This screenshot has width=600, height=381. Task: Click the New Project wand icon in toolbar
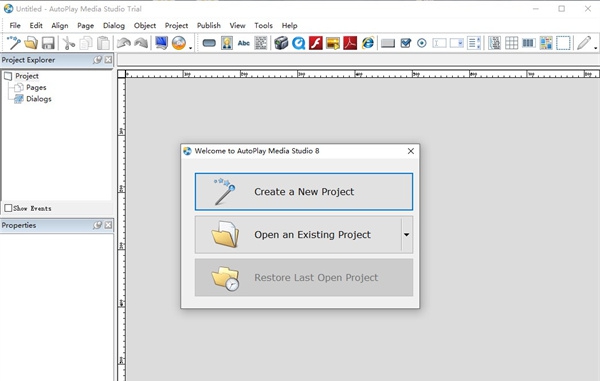(14, 43)
